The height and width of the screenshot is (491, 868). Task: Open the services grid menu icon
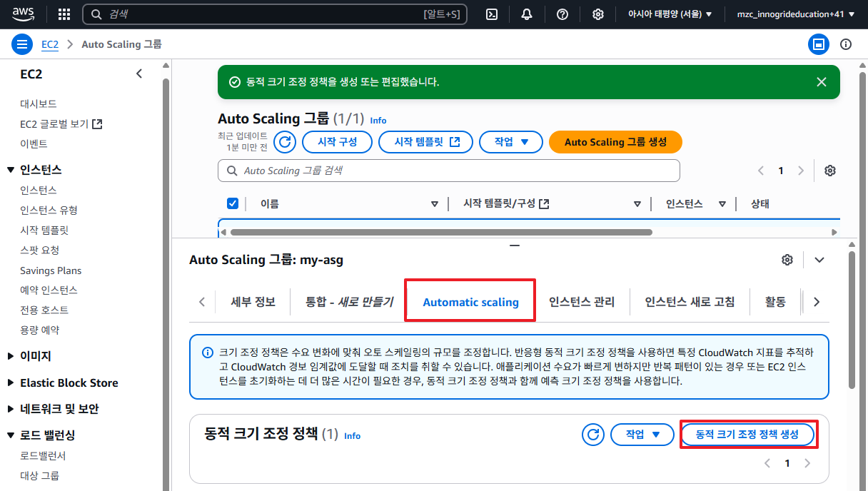(64, 14)
